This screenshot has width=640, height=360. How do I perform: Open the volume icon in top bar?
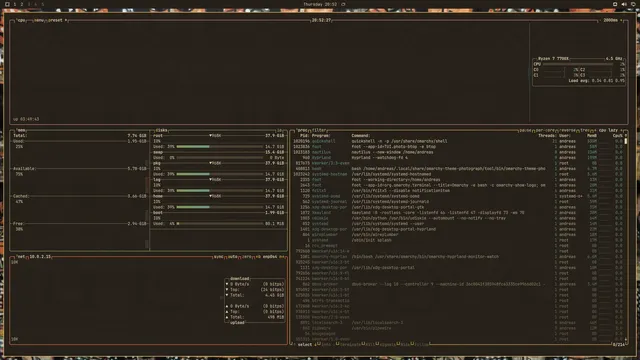(624, 4)
